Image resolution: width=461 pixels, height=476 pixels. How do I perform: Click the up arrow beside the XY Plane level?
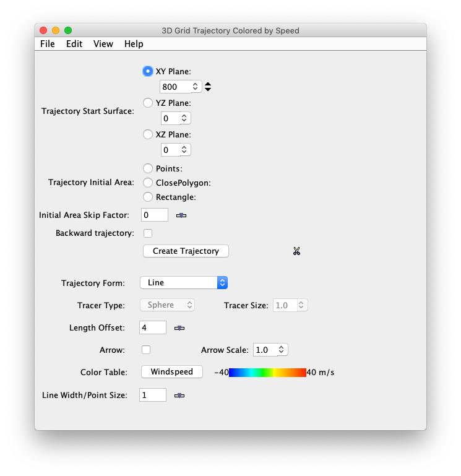208,84
